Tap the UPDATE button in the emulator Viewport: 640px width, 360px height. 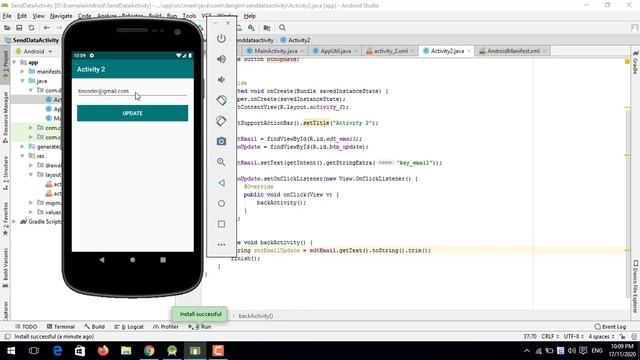[x=132, y=113]
